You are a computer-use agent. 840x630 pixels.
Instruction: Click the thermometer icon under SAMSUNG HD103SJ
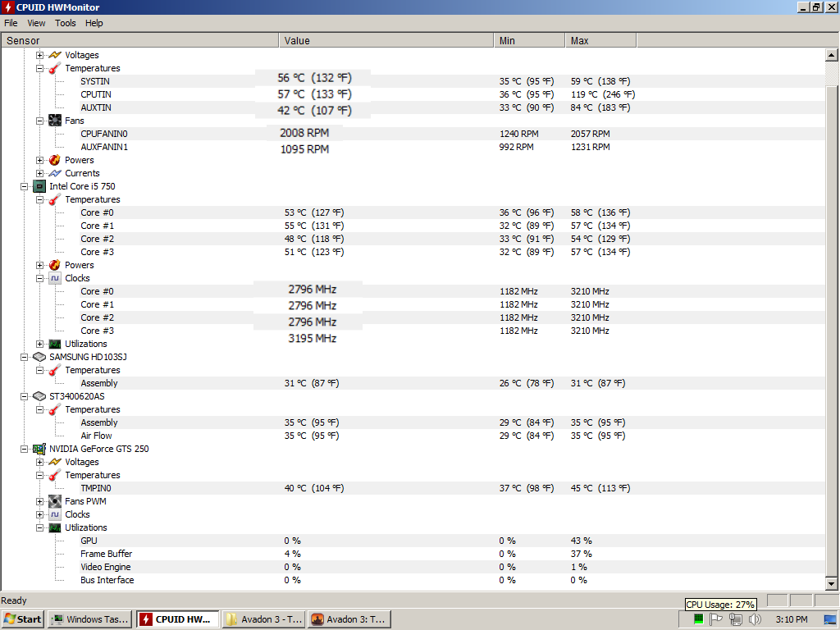pyautogui.click(x=55, y=370)
